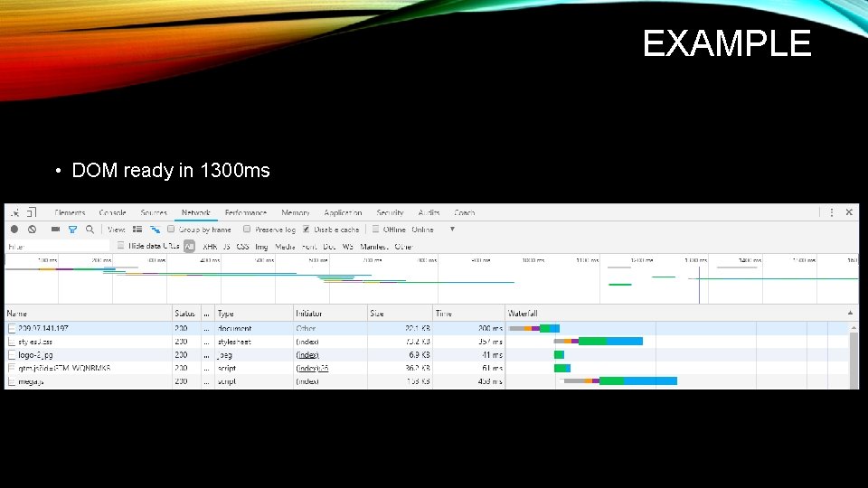Click the file icon of logo-2.jpg row
Screen dimensions: 868x488
click(x=12, y=355)
